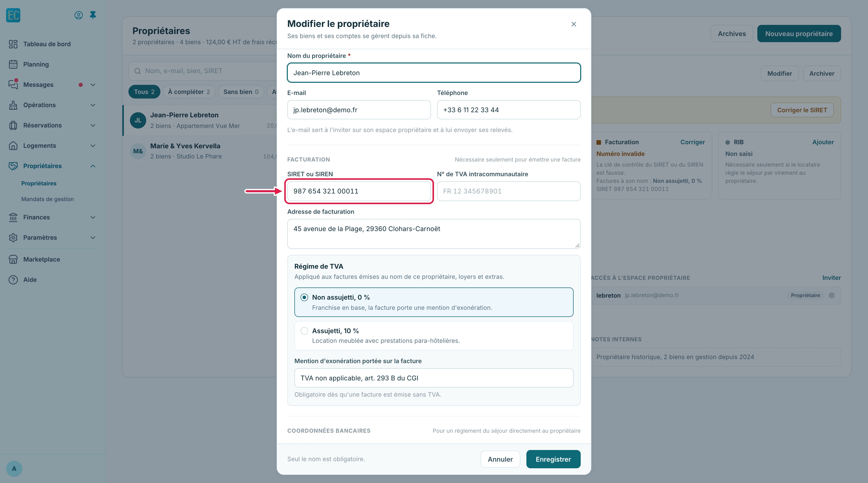Expand the Réservations menu chevron
Screen dimensions: 868x483
(x=93, y=125)
